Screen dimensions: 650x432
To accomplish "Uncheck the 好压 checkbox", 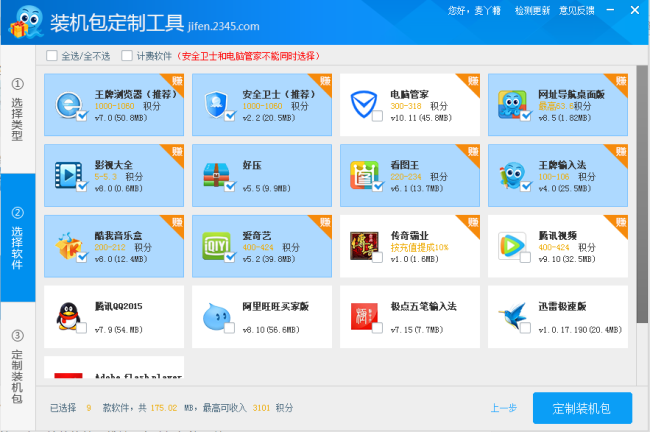I will pos(230,186).
